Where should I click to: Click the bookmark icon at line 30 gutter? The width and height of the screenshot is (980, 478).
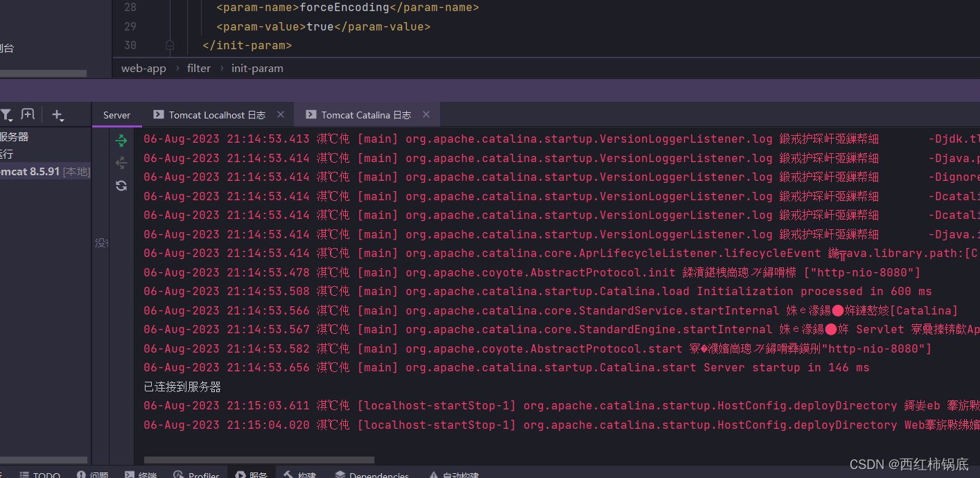coord(170,44)
